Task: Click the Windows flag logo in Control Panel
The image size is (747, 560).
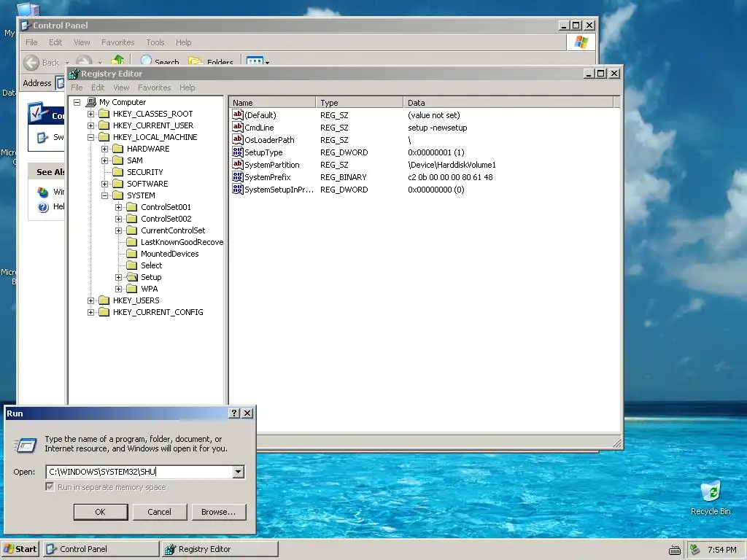Action: (x=581, y=42)
